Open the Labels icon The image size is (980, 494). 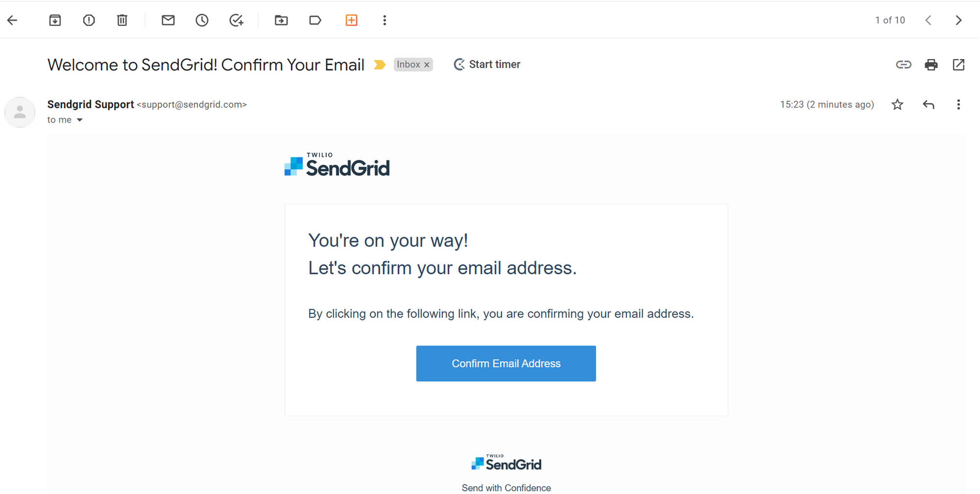click(x=315, y=20)
